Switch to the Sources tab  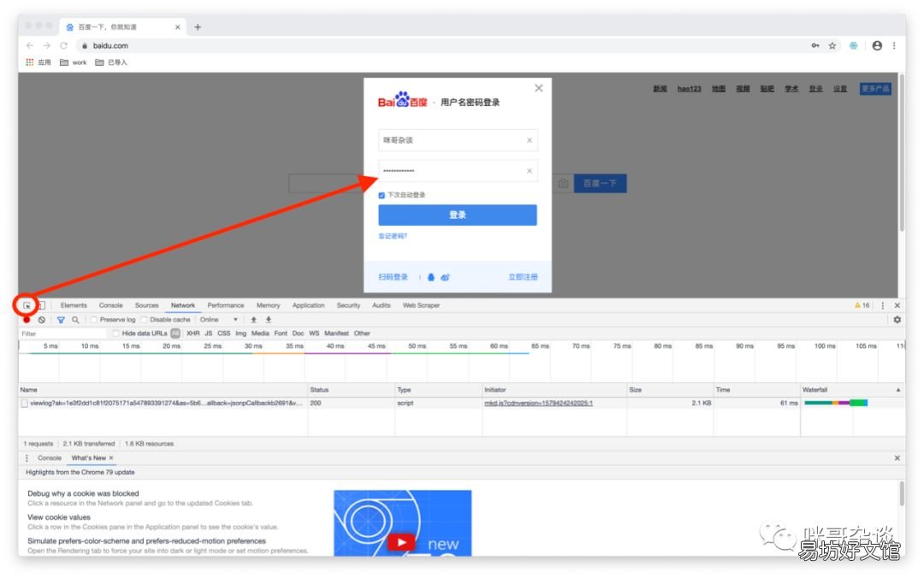pyautogui.click(x=147, y=305)
